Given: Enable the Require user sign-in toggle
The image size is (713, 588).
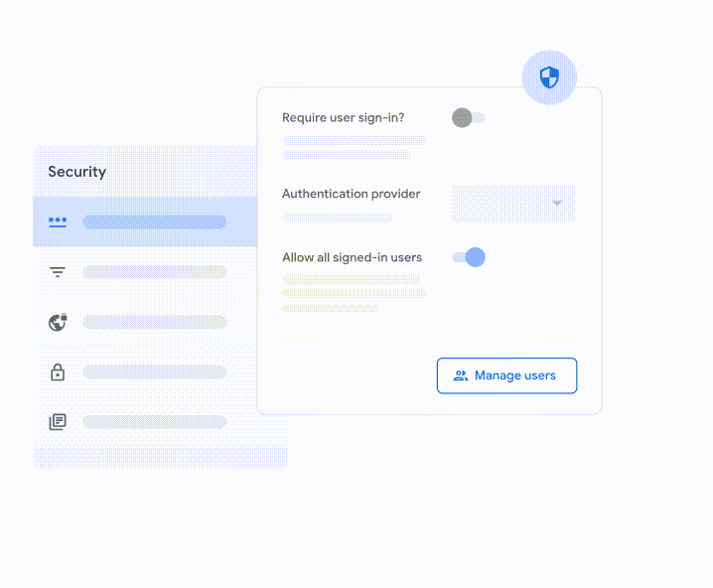Looking at the screenshot, I should click(468, 118).
